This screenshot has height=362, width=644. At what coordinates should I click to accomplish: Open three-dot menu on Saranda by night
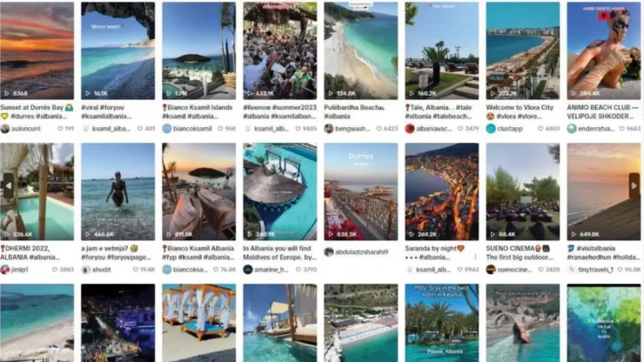pos(475,257)
